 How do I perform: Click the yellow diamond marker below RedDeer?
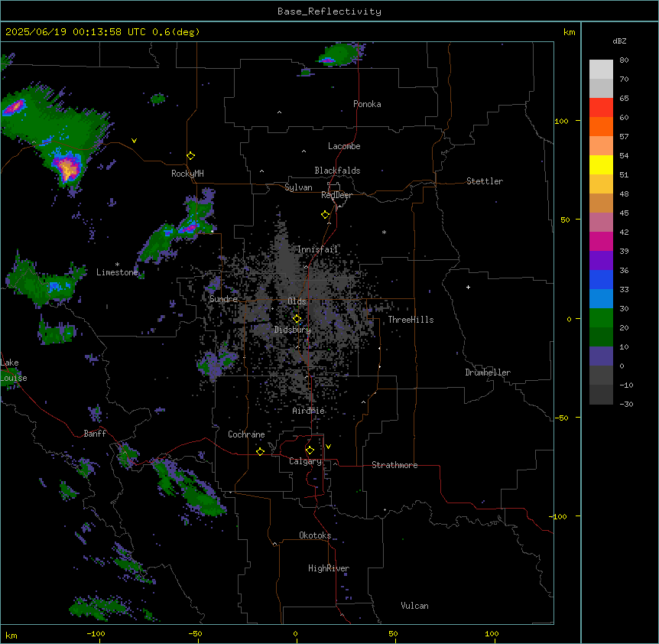coord(326,215)
